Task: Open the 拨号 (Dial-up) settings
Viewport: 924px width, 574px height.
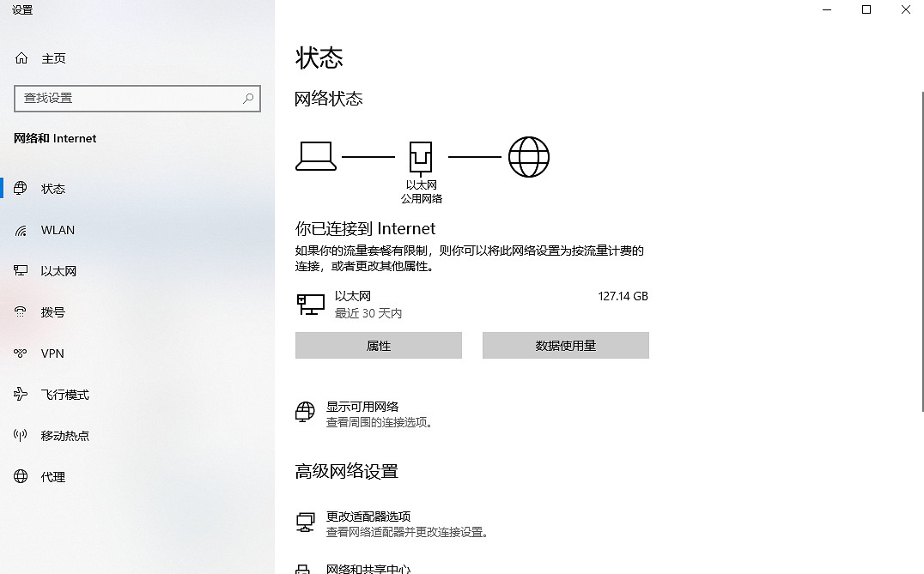Action: 54,311
